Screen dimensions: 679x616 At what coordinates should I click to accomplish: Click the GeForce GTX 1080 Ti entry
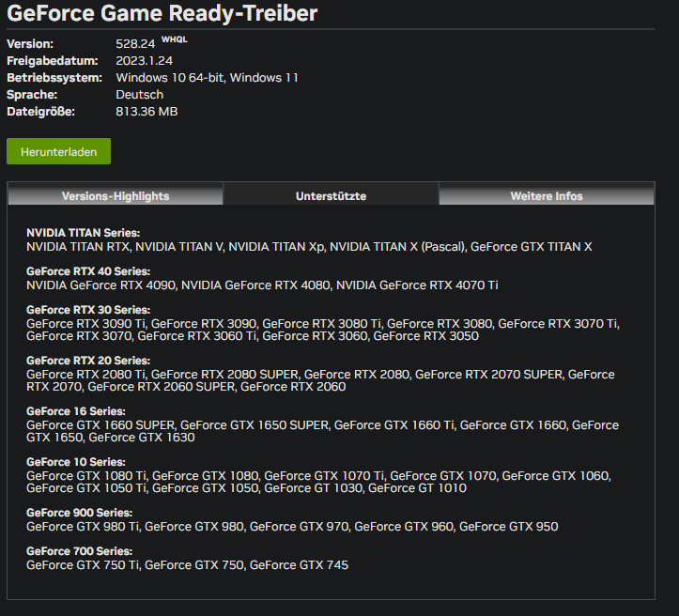pos(86,476)
